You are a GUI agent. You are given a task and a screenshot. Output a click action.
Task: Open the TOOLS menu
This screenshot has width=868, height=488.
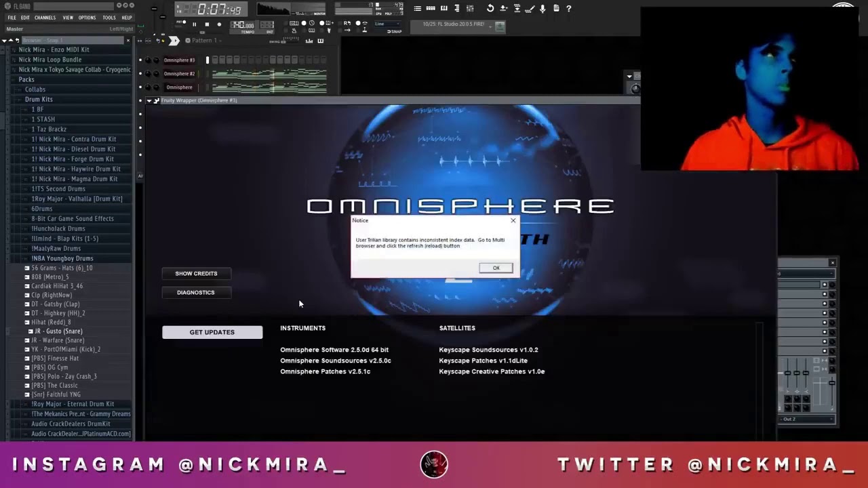(x=109, y=18)
